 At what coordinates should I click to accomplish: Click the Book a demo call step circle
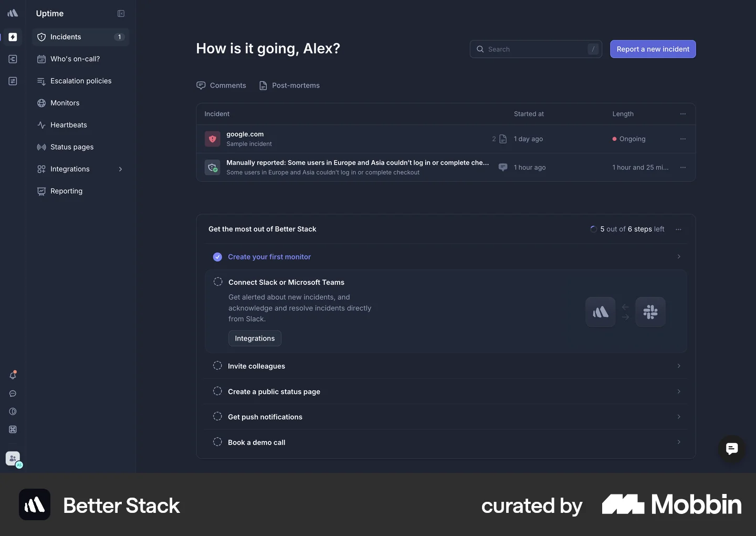coord(217,442)
